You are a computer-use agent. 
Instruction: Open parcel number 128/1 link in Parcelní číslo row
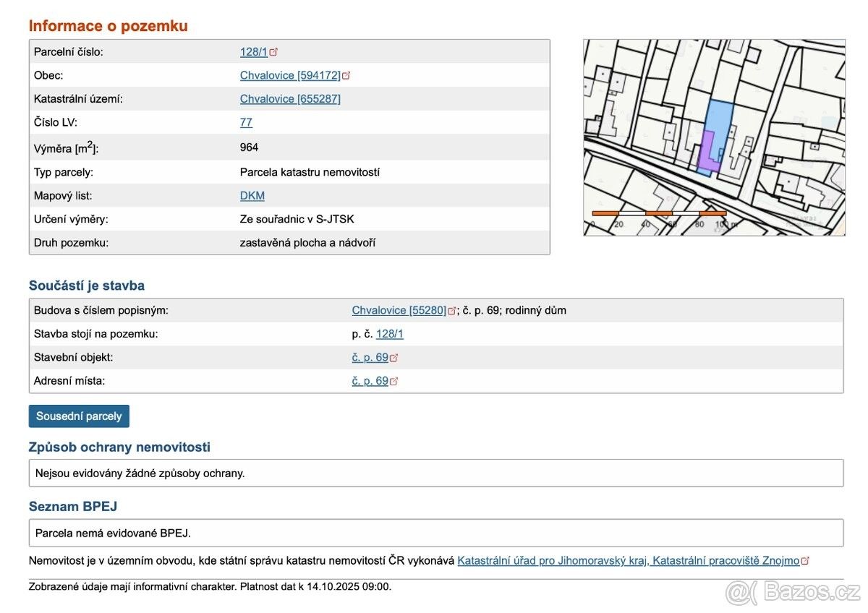pos(253,52)
